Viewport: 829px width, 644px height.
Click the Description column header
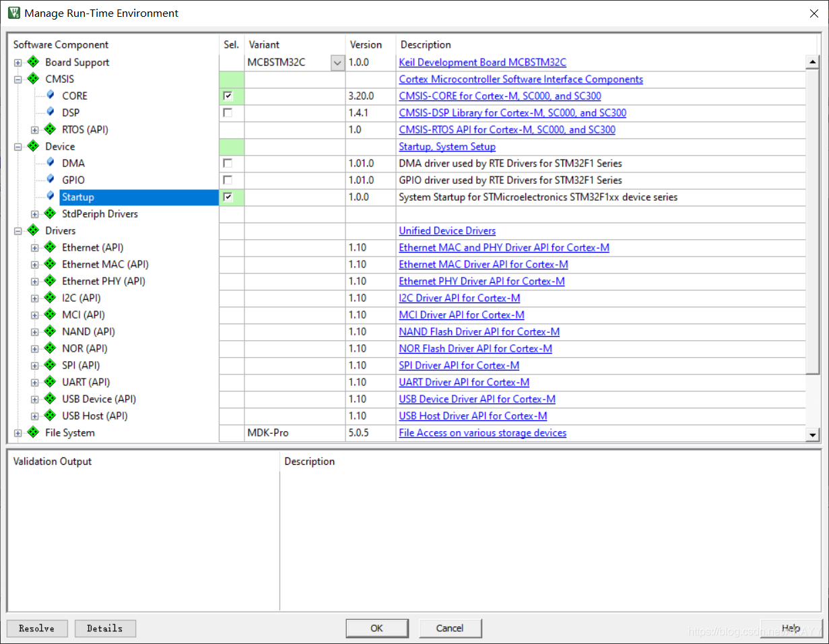pyautogui.click(x=426, y=44)
